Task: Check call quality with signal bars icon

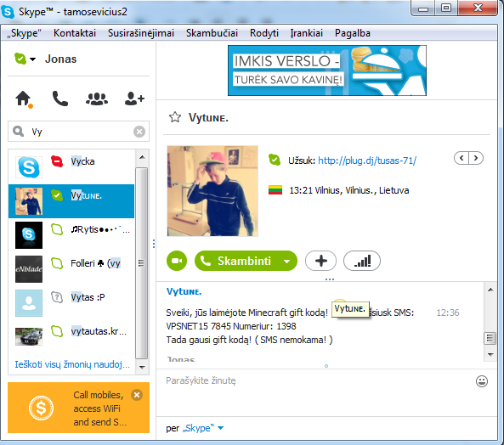Action: pyautogui.click(x=362, y=261)
